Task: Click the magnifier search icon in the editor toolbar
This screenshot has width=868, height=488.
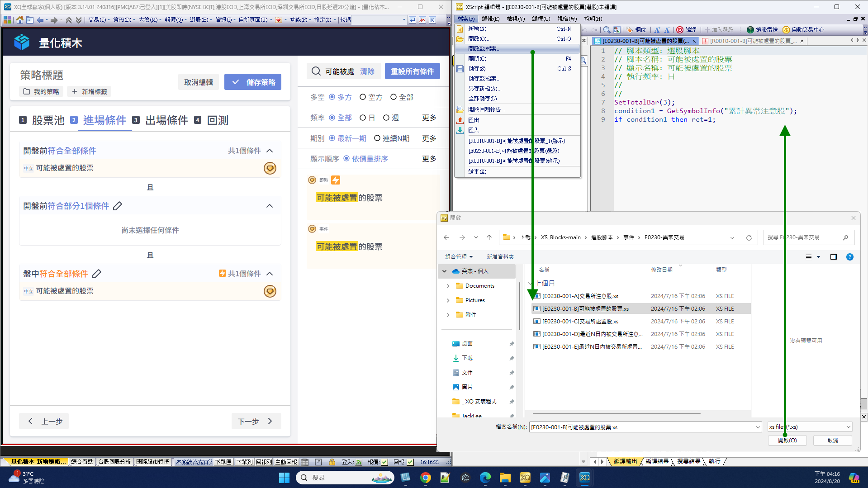Action: click(607, 30)
